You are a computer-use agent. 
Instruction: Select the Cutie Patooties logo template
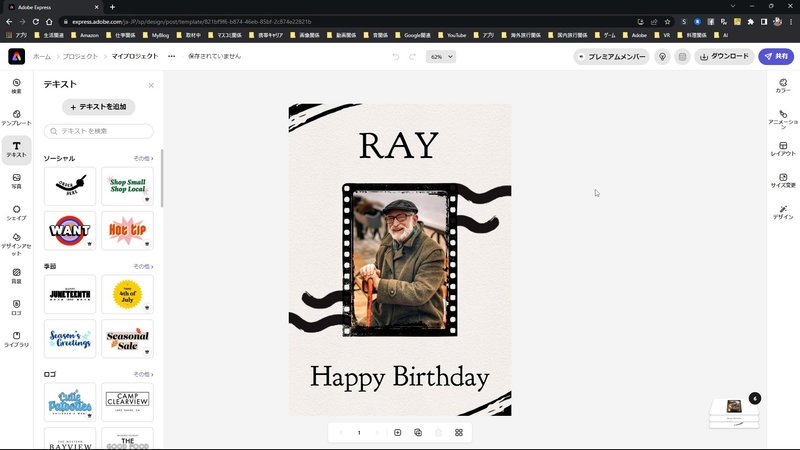(x=70, y=402)
